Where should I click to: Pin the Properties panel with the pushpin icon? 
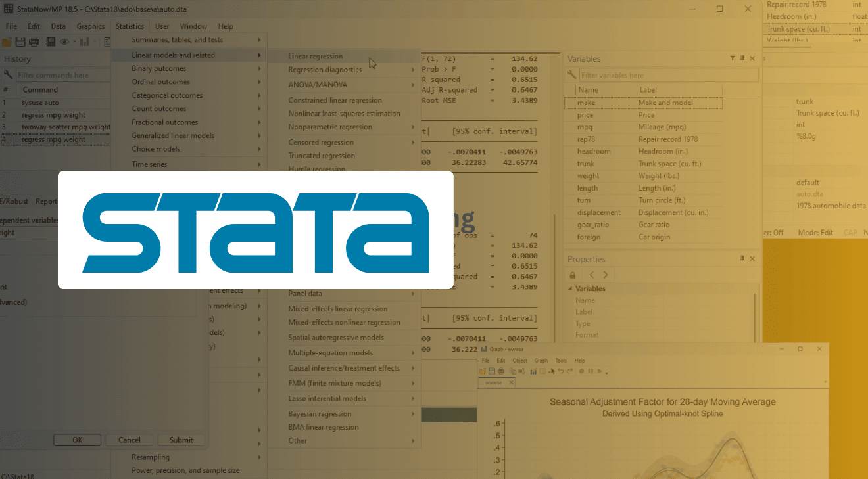[742, 259]
